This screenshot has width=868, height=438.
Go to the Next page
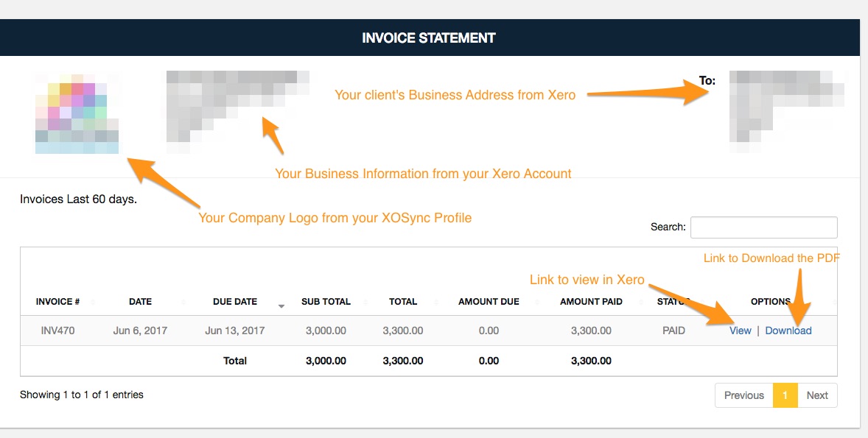pyautogui.click(x=817, y=395)
